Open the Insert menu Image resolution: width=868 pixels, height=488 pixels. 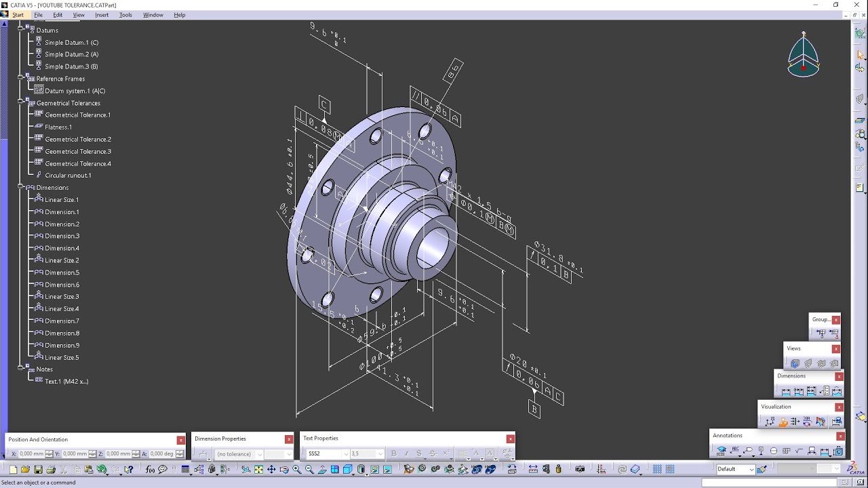click(x=102, y=15)
